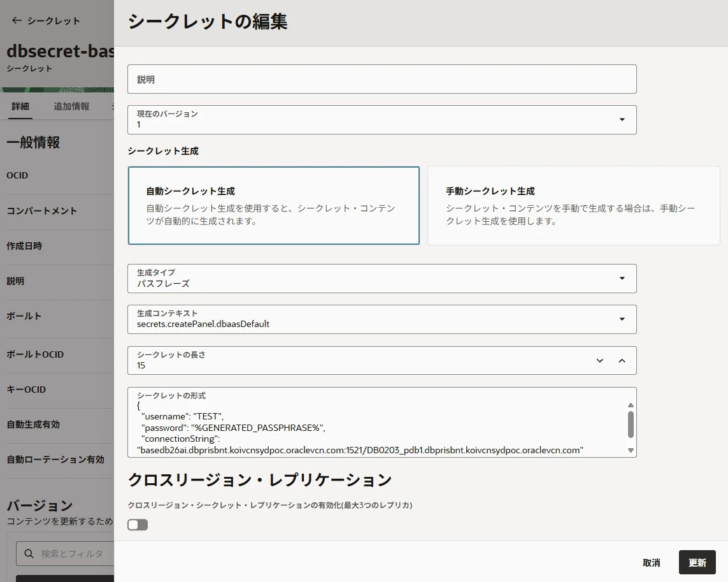Image resolution: width=728 pixels, height=582 pixels.
Task: Select the 自動シークレット生成 card
Action: point(273,205)
